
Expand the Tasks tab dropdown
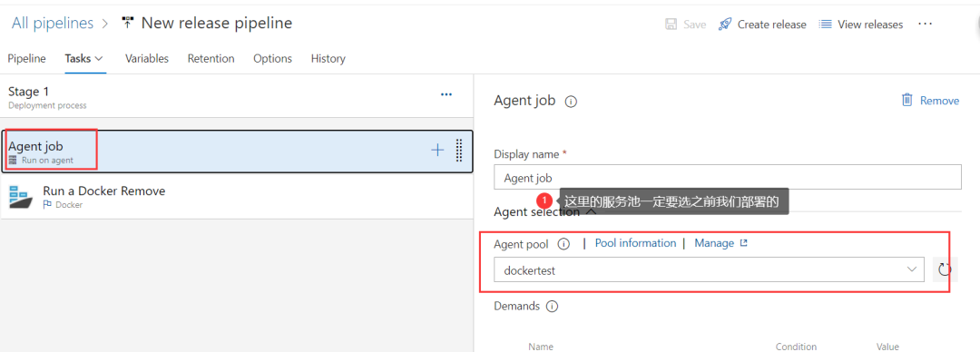[x=98, y=59]
